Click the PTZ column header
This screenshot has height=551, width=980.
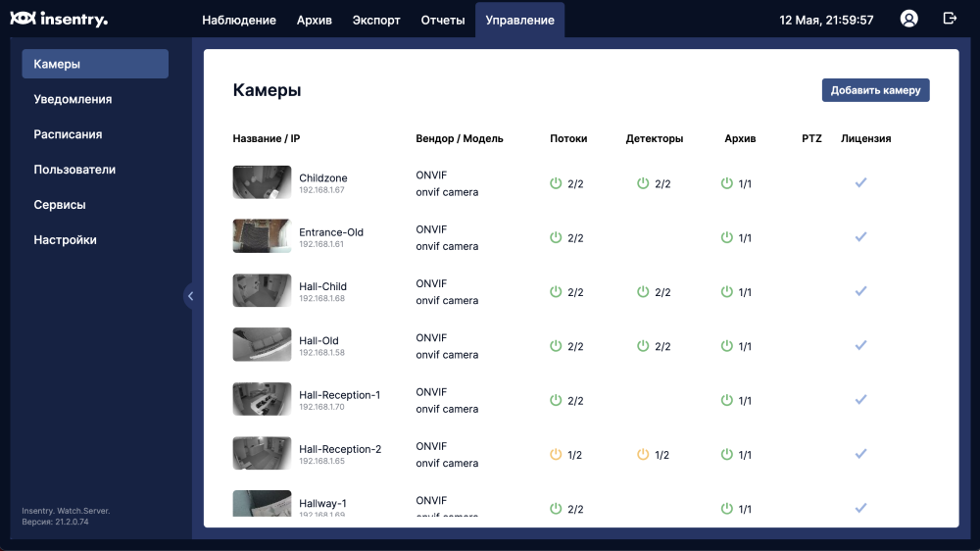pos(811,138)
